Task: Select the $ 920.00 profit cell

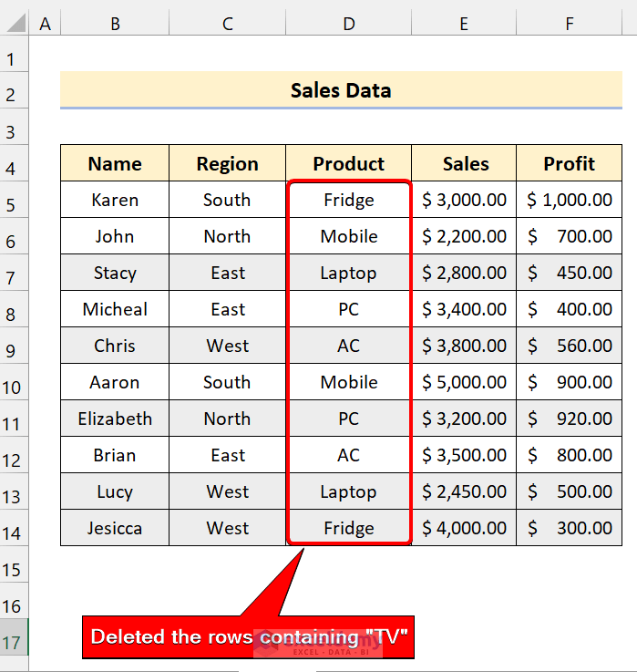Action: point(570,418)
